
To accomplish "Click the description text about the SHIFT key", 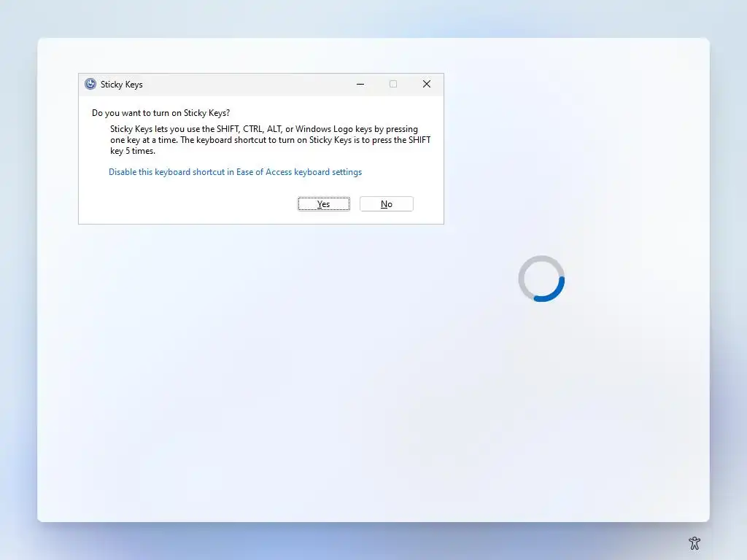I will (270, 140).
